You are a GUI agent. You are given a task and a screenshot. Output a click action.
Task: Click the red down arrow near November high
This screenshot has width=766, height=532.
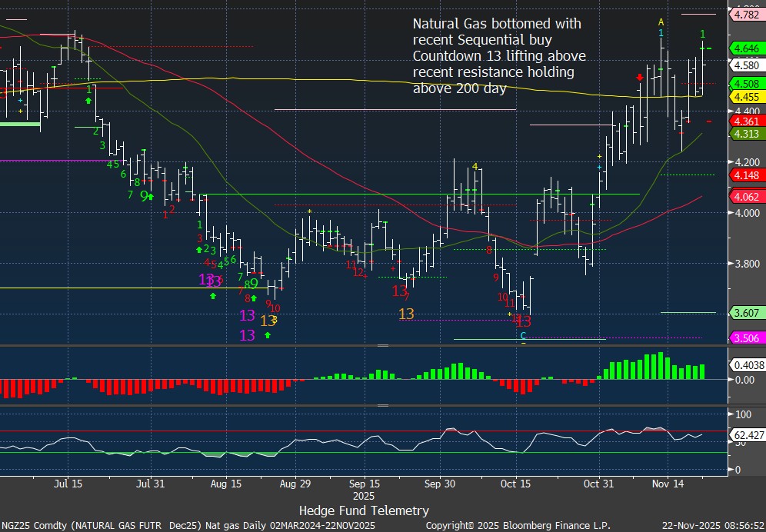click(640, 78)
